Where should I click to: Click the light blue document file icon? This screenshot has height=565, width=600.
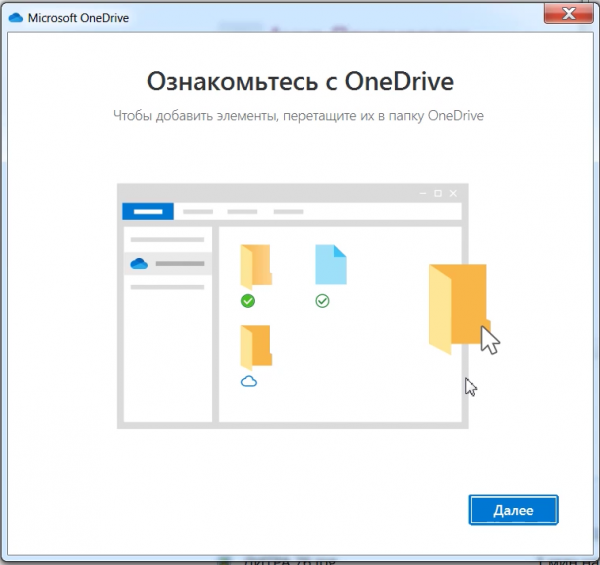[x=331, y=265]
